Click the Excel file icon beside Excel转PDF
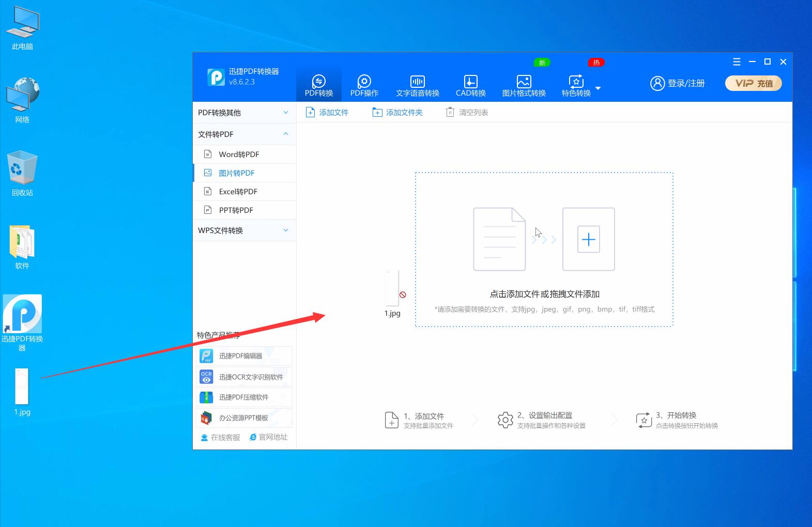The image size is (812, 527). 208,191
